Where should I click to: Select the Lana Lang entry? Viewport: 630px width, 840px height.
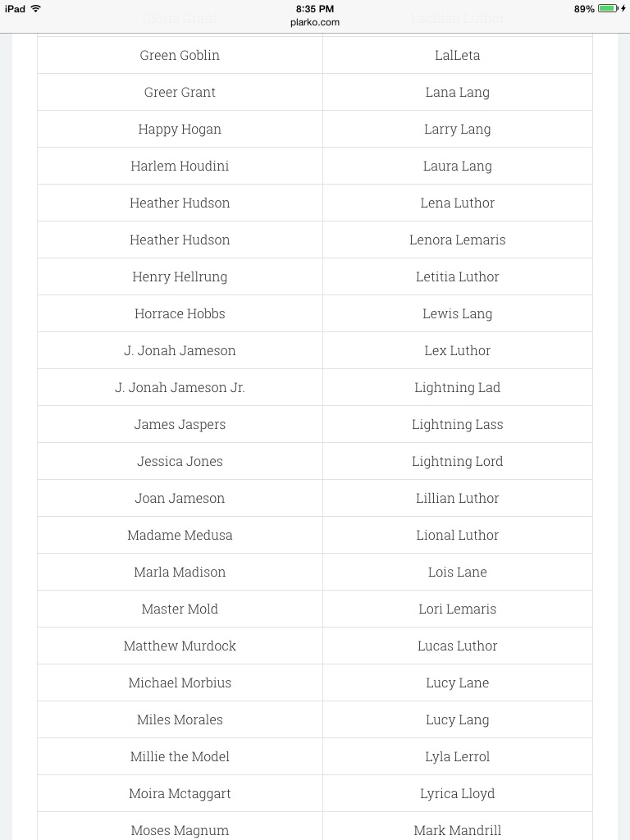pos(458,92)
